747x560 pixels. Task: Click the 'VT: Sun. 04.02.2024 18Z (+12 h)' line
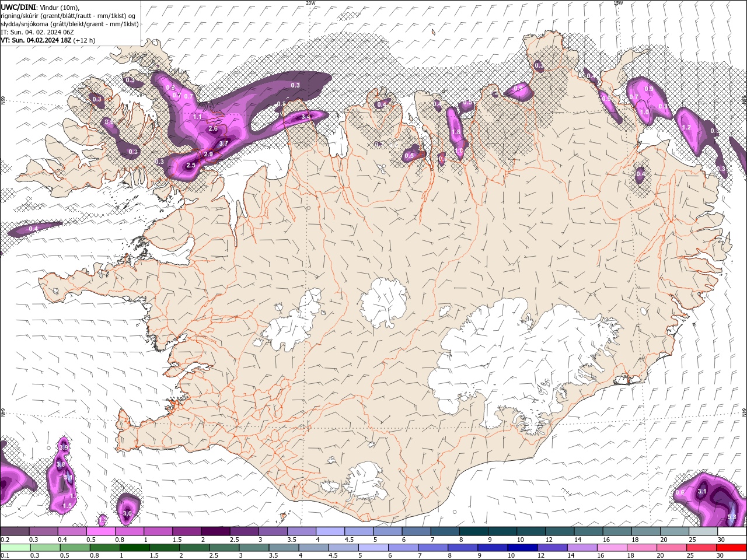click(48, 40)
